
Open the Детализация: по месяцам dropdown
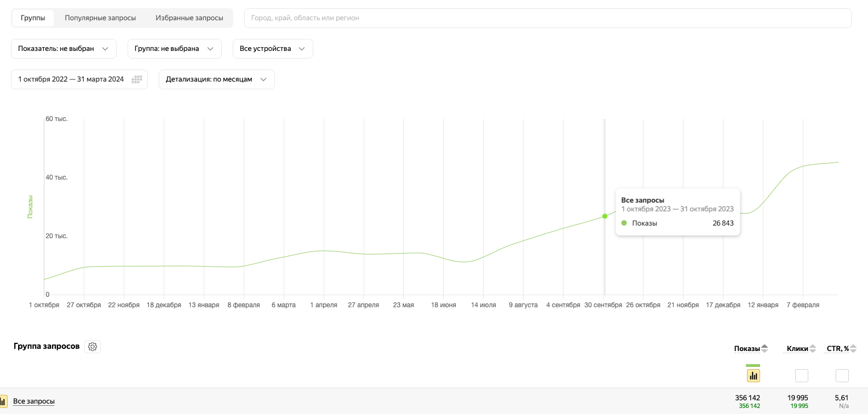216,79
